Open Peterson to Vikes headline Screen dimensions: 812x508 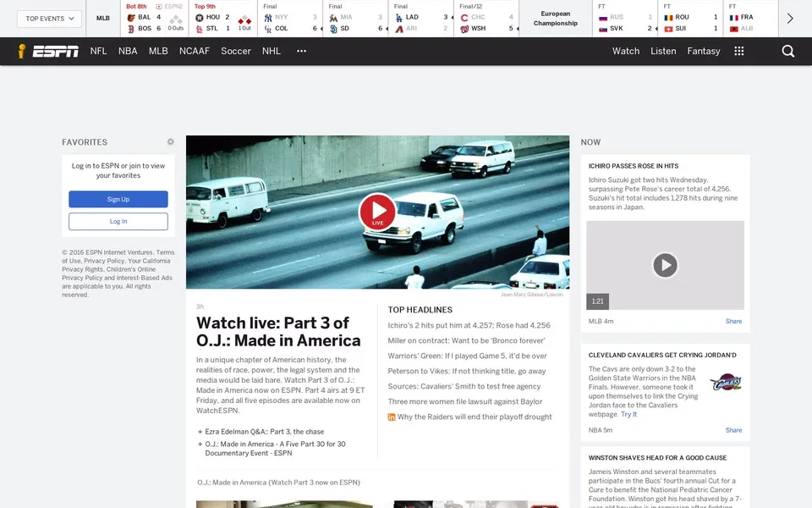pyautogui.click(x=467, y=371)
